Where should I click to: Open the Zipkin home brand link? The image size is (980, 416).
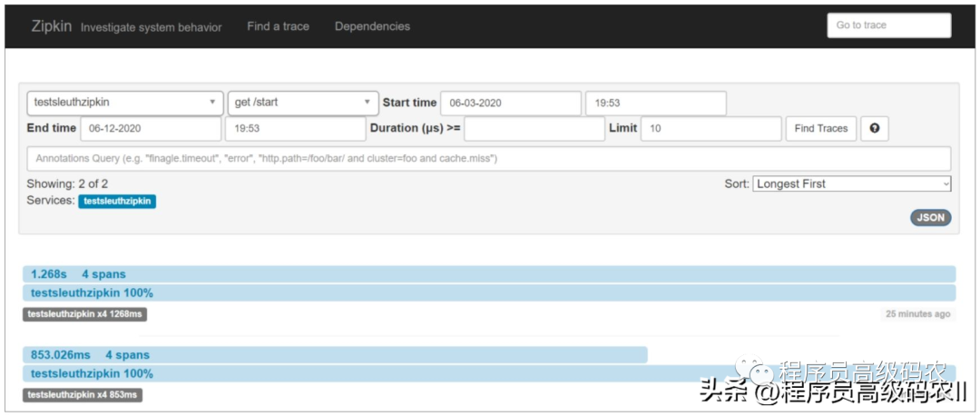pos(51,26)
